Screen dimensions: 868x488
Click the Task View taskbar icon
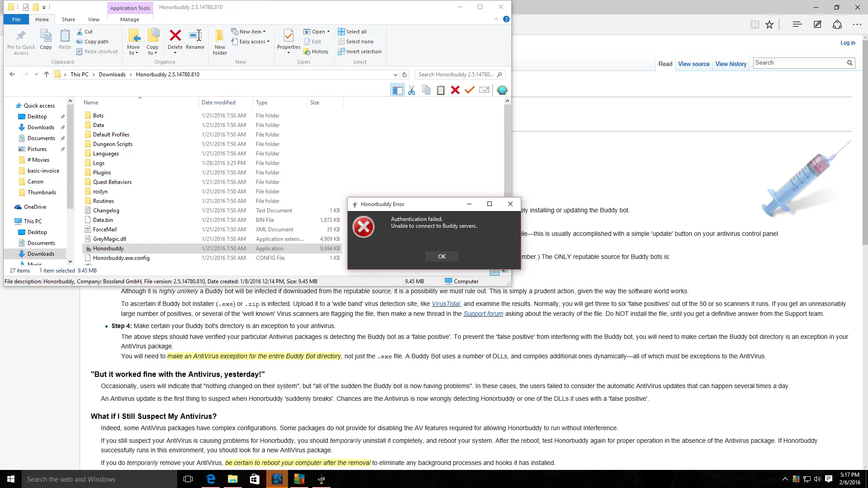point(188,479)
